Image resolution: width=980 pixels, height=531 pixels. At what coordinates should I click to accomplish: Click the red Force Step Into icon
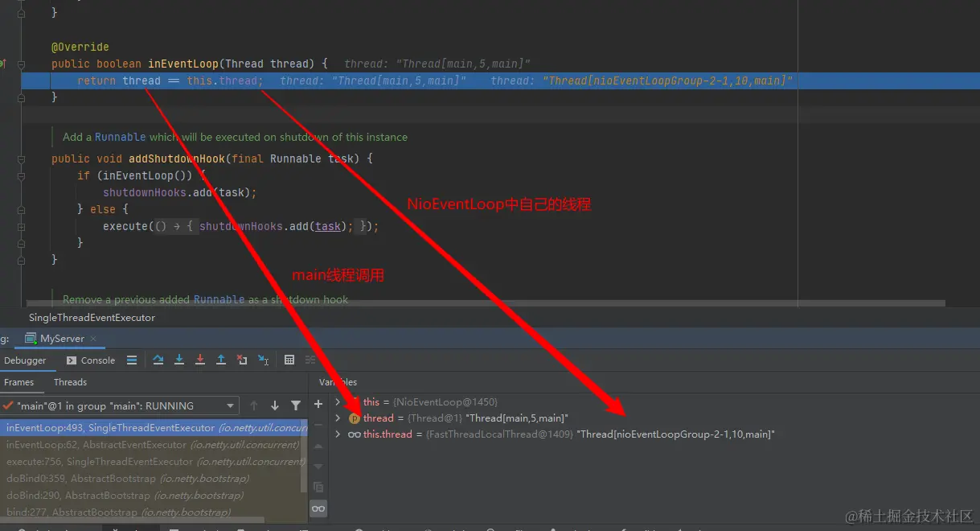[200, 360]
